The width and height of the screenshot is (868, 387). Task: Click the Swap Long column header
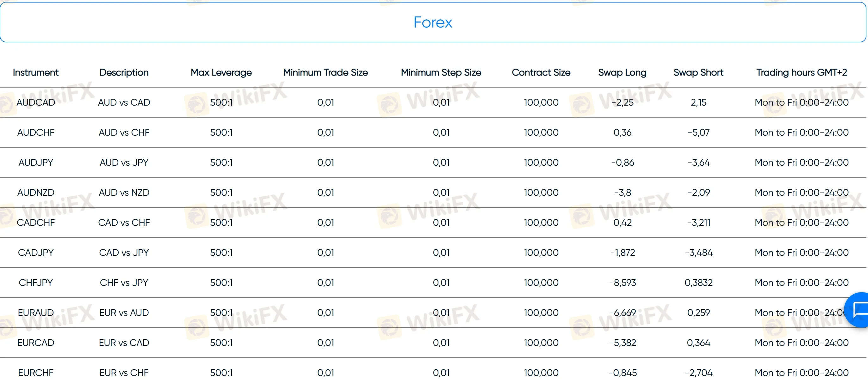click(x=622, y=72)
